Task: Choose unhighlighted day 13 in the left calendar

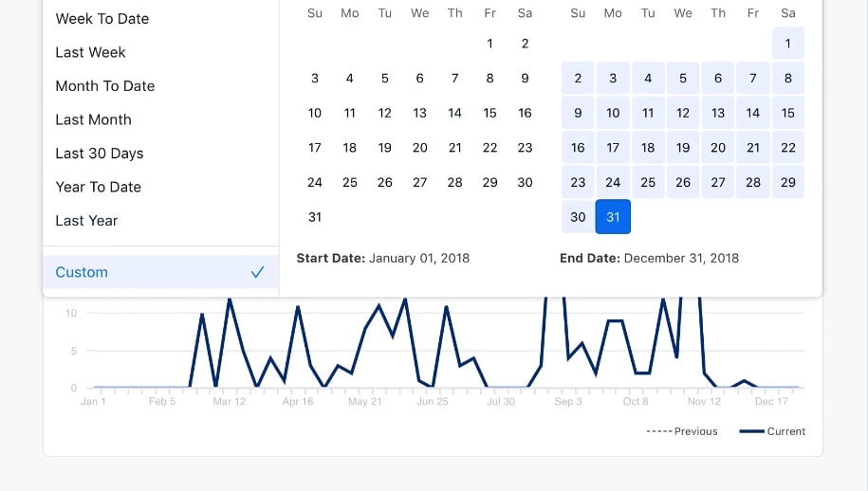Action: click(x=419, y=113)
